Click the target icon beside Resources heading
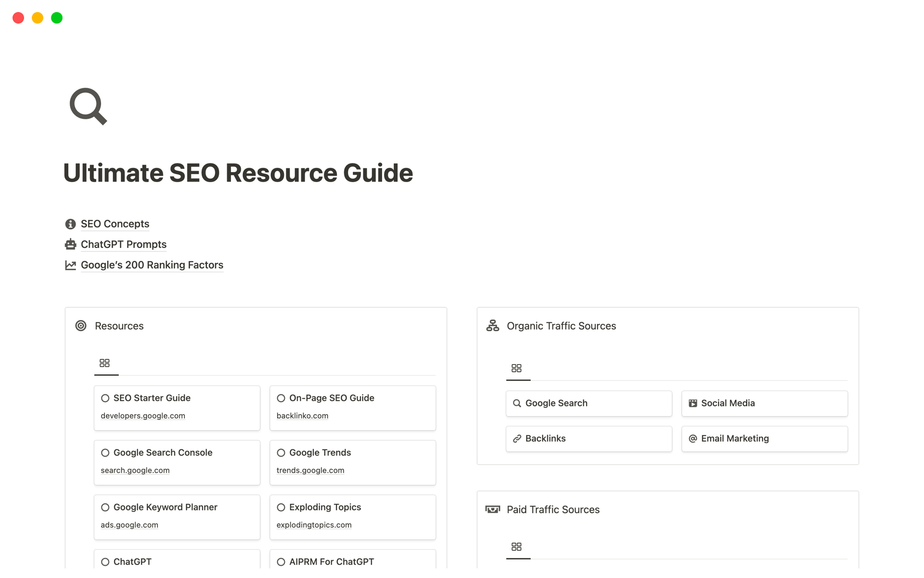 click(x=81, y=326)
